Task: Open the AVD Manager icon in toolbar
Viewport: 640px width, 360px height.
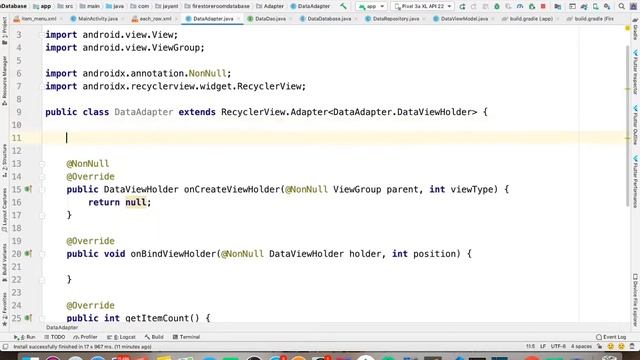Action: click(596, 7)
